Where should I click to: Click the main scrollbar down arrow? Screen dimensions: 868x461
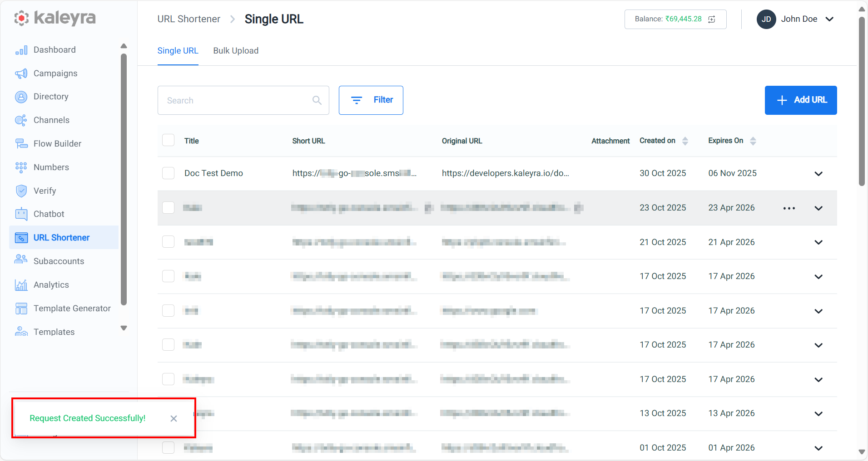pyautogui.click(x=862, y=452)
